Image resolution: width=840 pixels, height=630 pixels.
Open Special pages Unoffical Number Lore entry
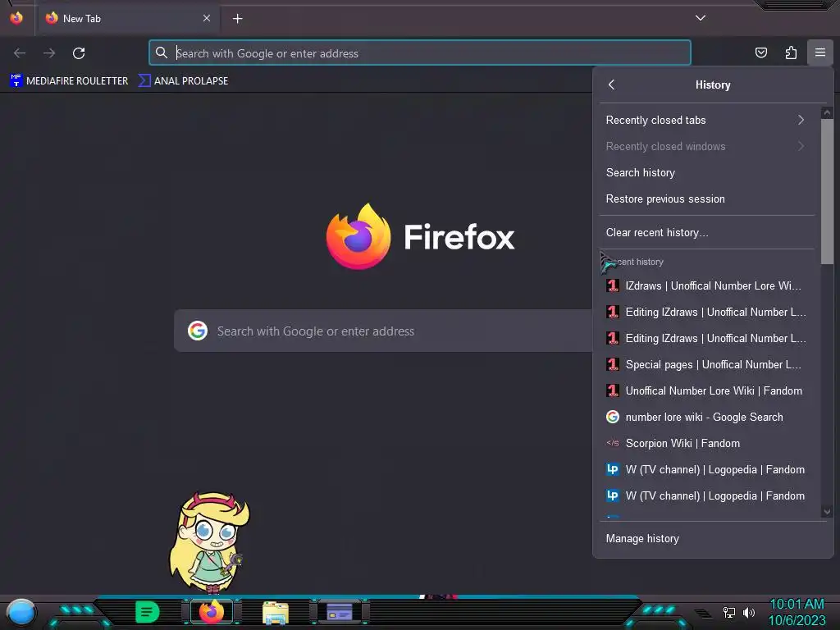(706, 364)
